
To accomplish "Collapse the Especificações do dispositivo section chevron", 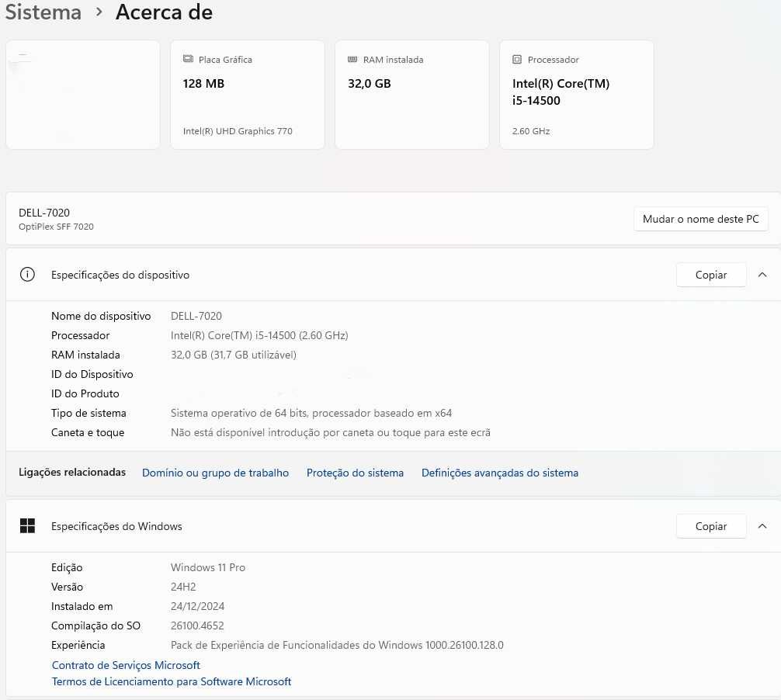I will tap(762, 274).
